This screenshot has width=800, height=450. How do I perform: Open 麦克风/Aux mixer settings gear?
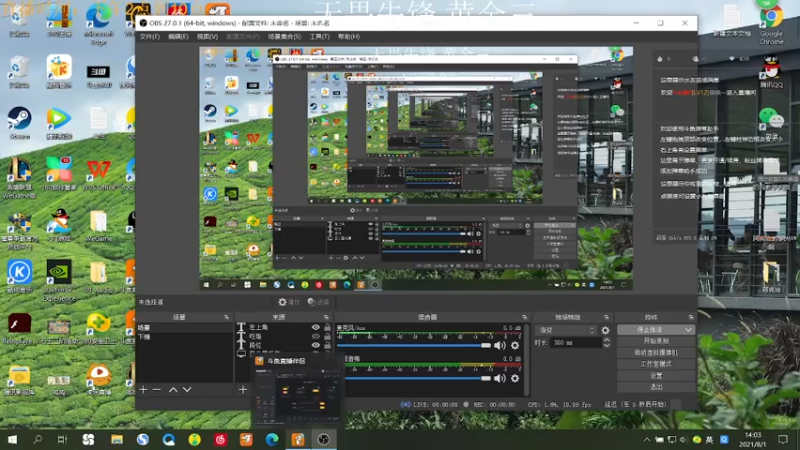click(x=515, y=345)
